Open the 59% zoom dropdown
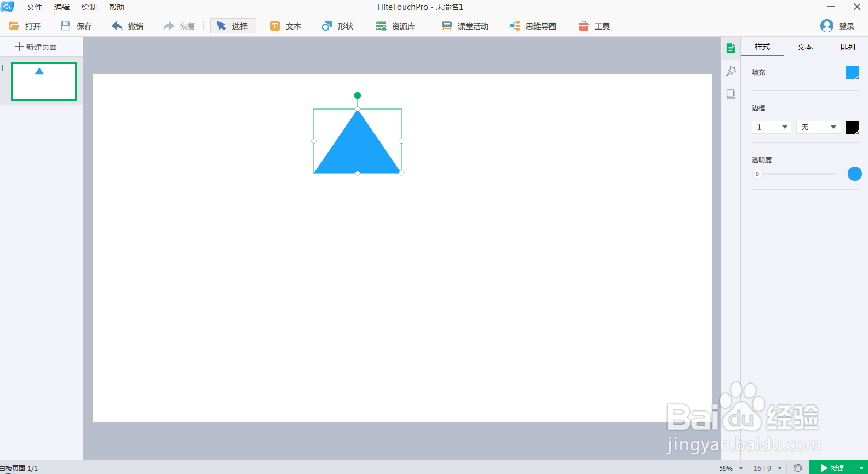This screenshot has width=868, height=474. [x=731, y=468]
